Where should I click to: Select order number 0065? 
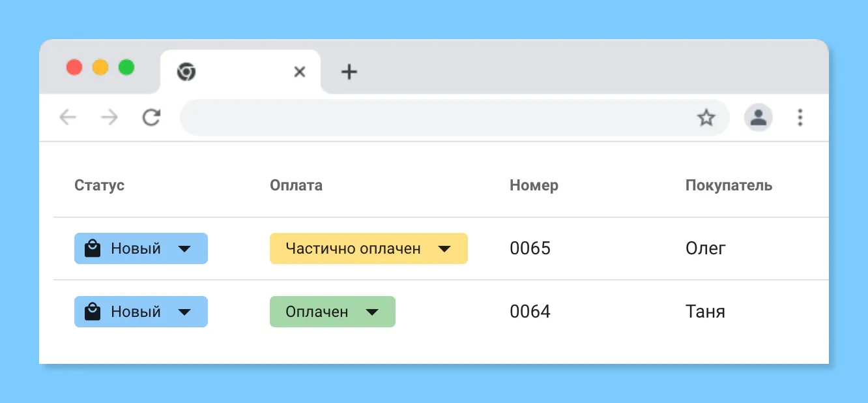530,248
